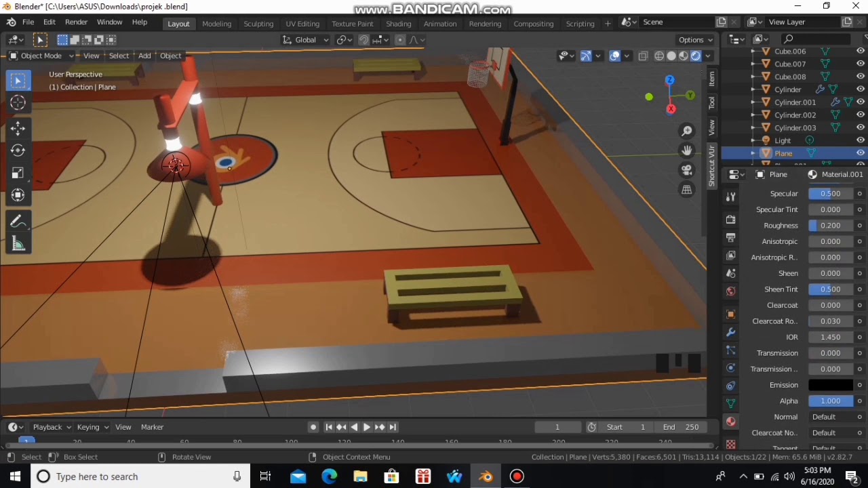
Task: Click the Select Box tool icon
Action: (18, 81)
